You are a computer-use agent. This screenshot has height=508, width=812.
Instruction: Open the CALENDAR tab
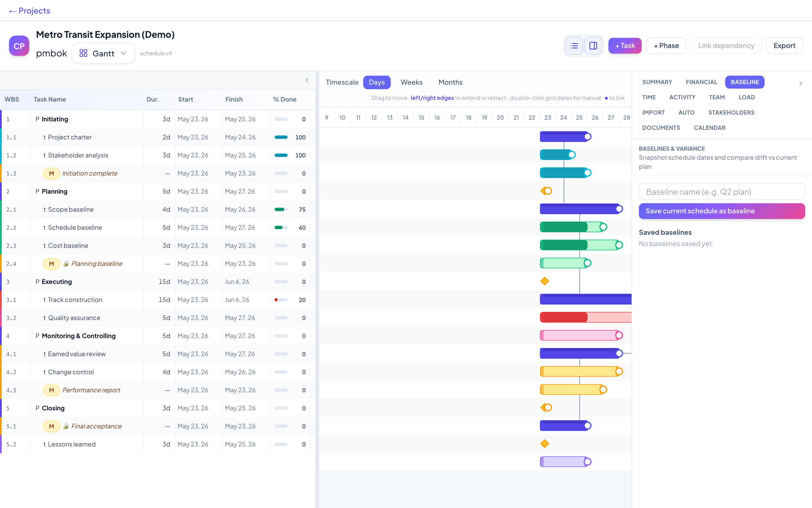[x=709, y=128]
